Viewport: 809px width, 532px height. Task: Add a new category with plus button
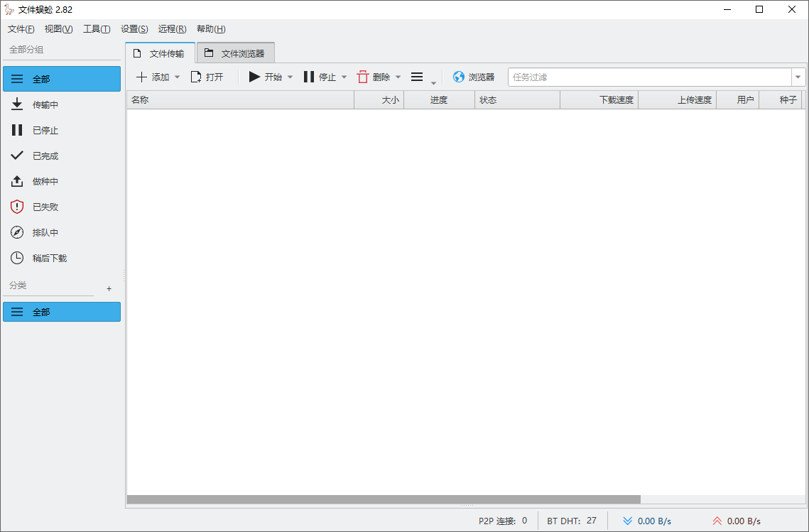tap(109, 289)
